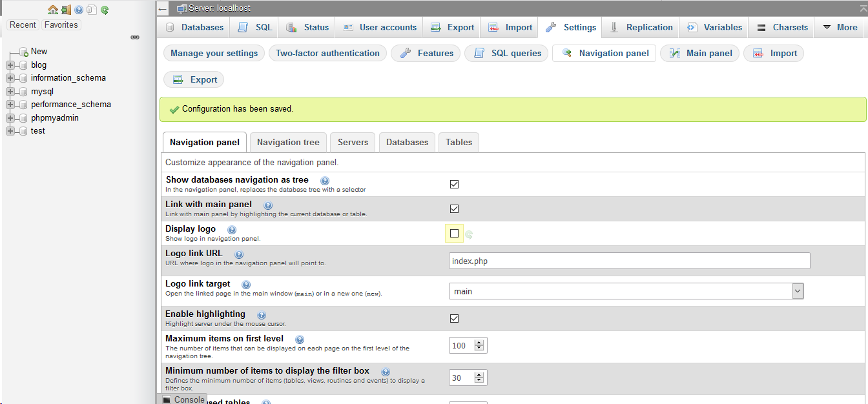The height and width of the screenshot is (404, 868).
Task: Expand the mysql database node
Action: pos(10,91)
